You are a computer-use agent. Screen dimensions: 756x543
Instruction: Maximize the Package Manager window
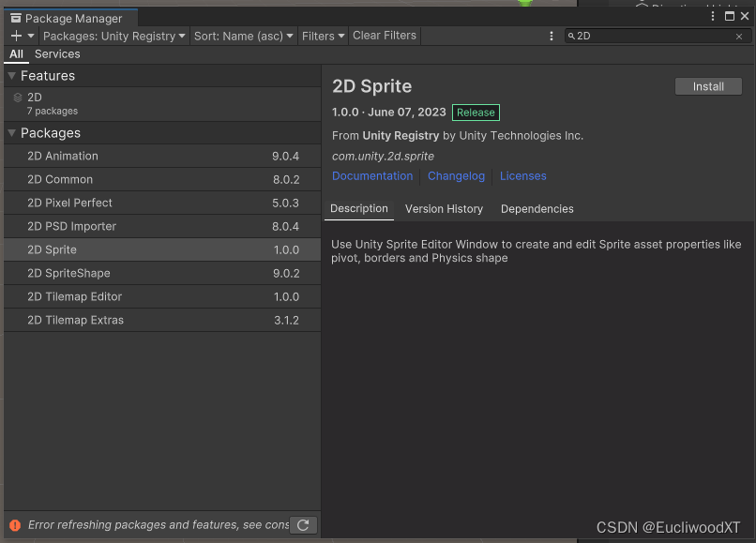coord(730,16)
